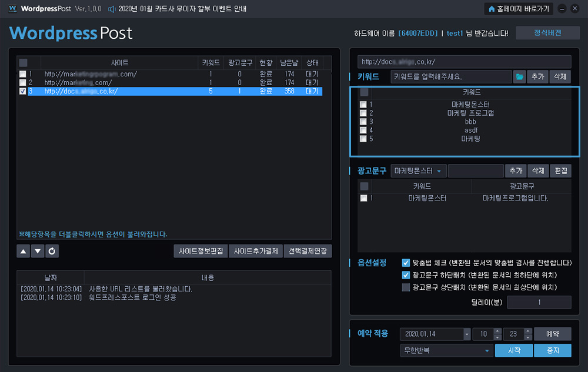Click the 광고문구 삭제 button

coord(538,171)
